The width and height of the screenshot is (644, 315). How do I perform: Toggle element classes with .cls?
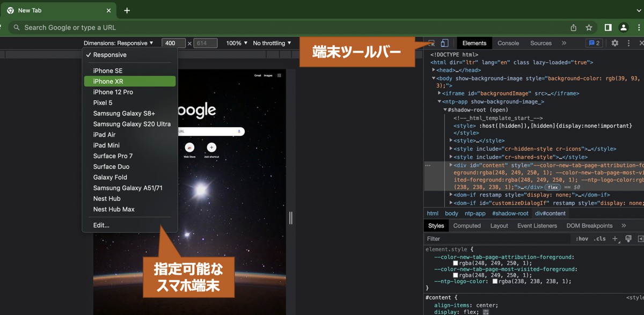click(599, 239)
